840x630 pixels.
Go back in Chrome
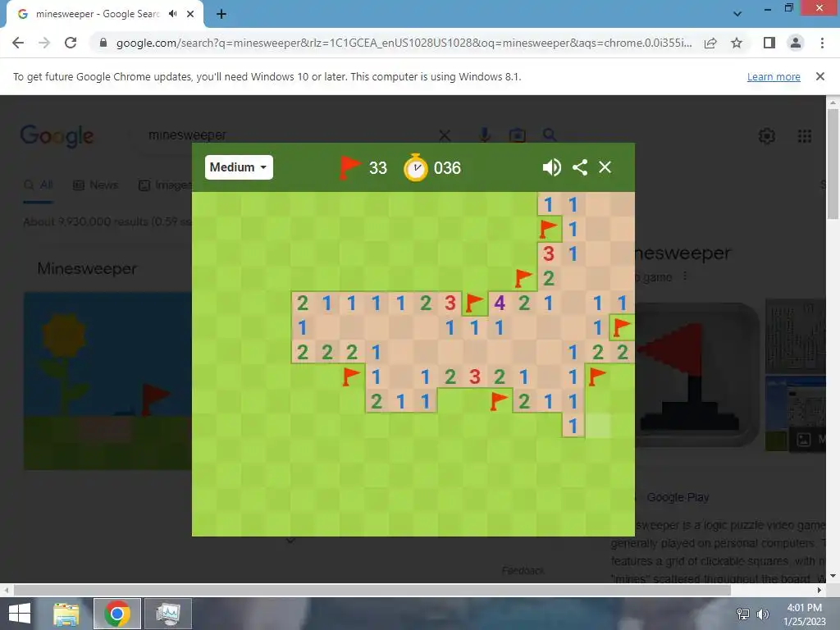point(18,43)
